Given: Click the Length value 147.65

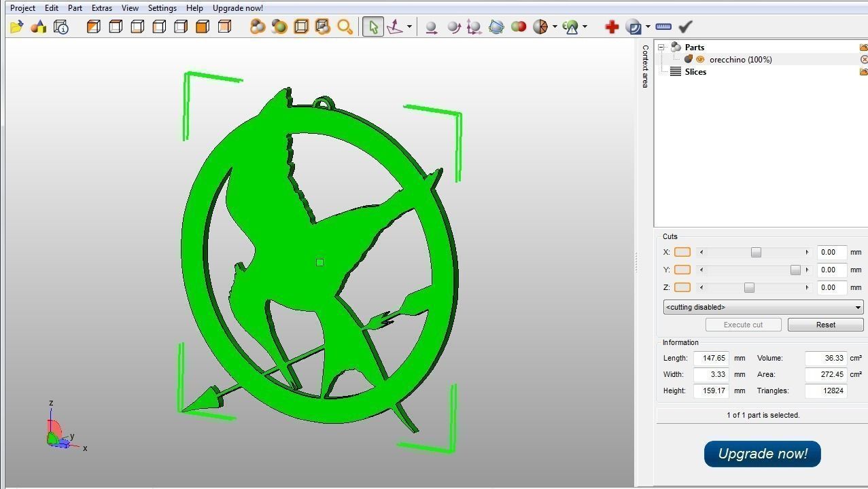Looking at the screenshot, I should click(x=711, y=358).
